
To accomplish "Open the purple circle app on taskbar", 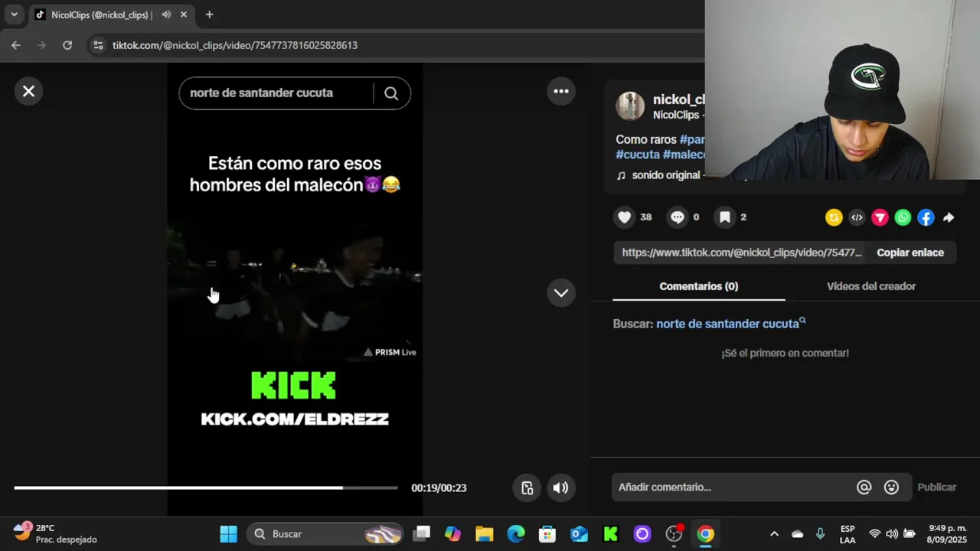I will point(642,533).
